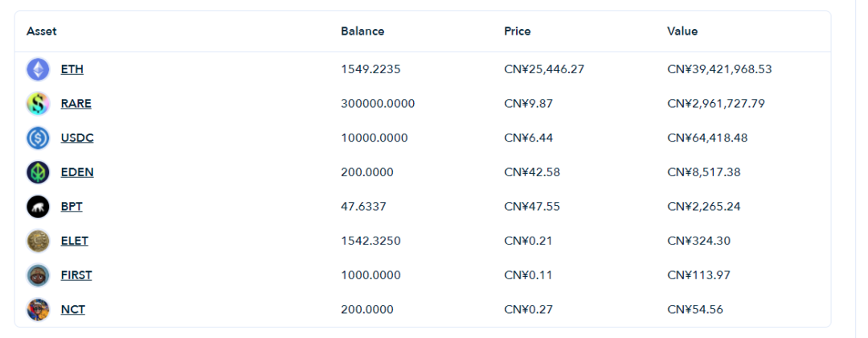
Task: Click the Price column header
Action: tap(518, 31)
